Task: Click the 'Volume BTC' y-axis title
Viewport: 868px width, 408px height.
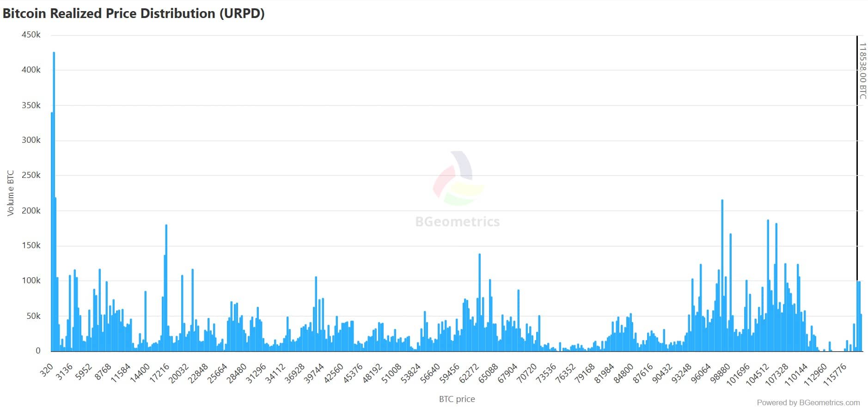Action: tap(11, 193)
